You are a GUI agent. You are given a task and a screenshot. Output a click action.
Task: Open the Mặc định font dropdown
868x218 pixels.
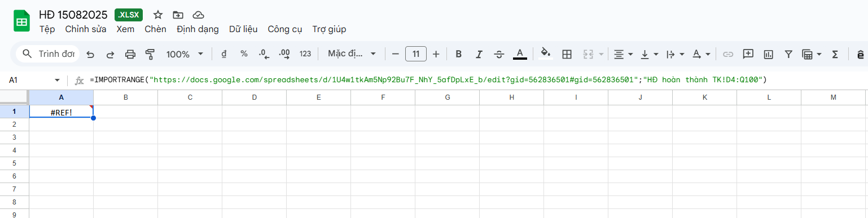[x=352, y=54]
